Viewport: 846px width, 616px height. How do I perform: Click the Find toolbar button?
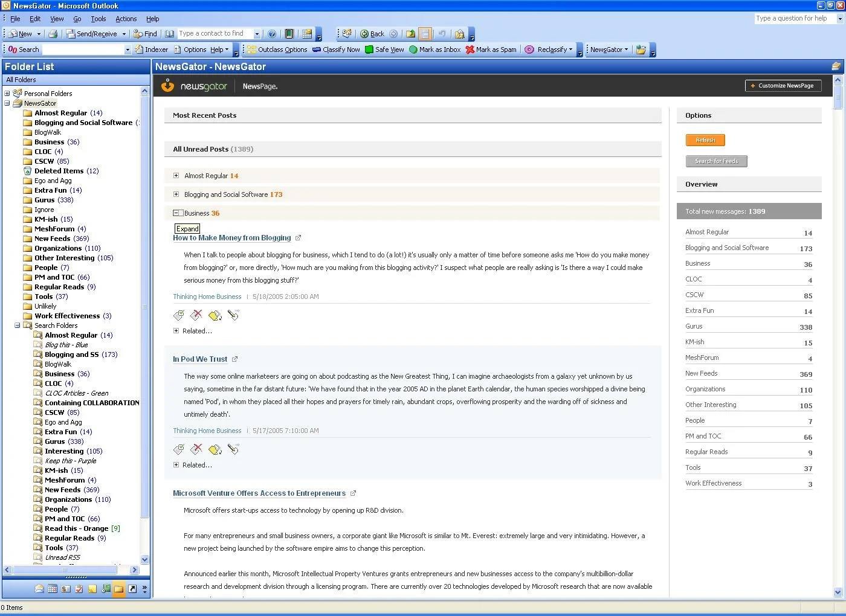145,34
